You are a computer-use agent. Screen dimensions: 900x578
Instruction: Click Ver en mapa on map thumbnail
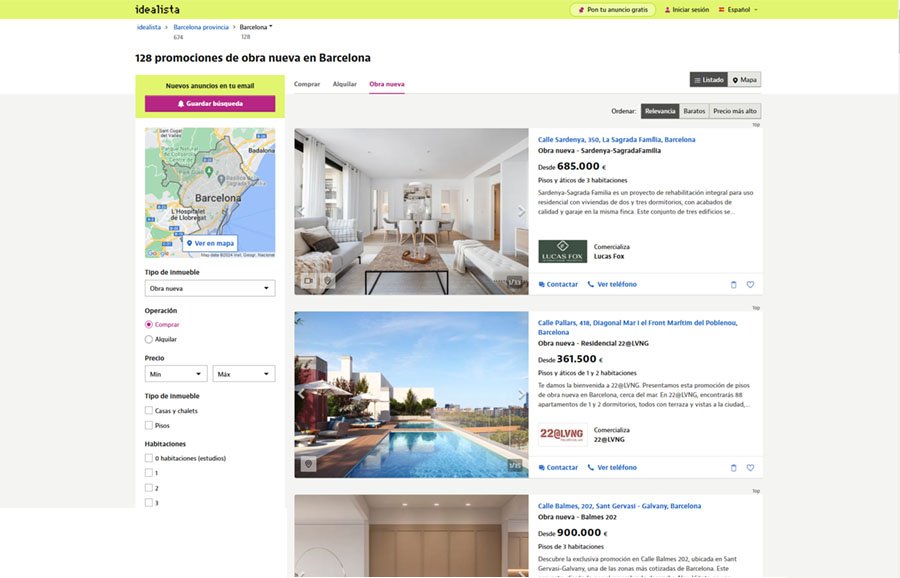(210, 243)
